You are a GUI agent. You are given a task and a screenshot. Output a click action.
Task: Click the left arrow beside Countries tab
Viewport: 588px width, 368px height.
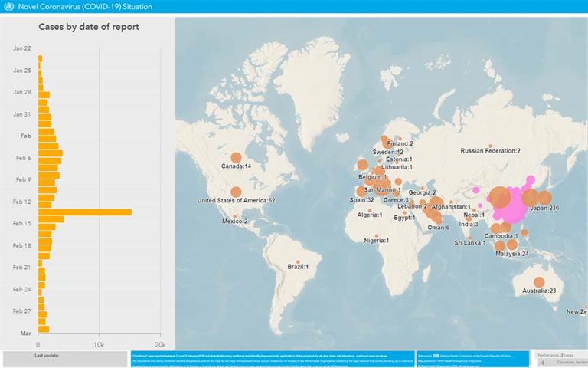coord(543,363)
